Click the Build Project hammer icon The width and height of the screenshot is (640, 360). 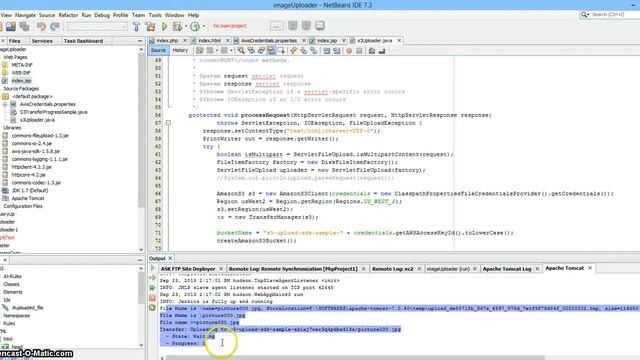point(136,27)
